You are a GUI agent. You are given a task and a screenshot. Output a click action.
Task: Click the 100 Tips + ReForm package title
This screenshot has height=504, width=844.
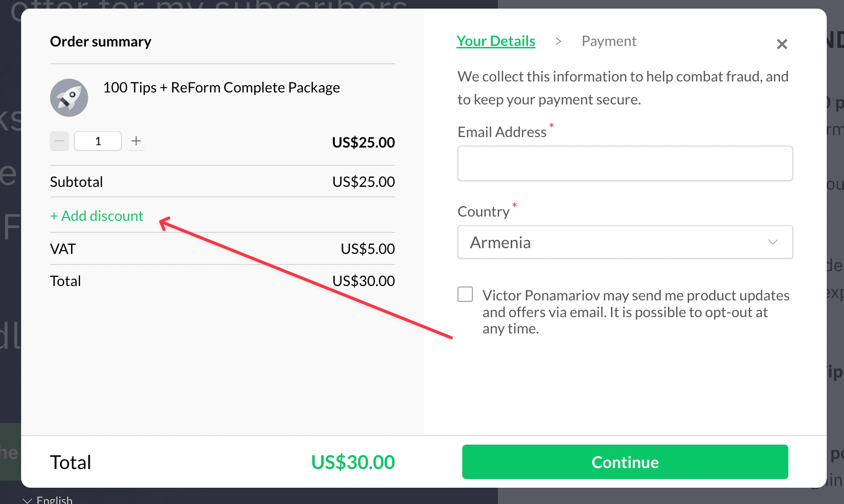222,88
